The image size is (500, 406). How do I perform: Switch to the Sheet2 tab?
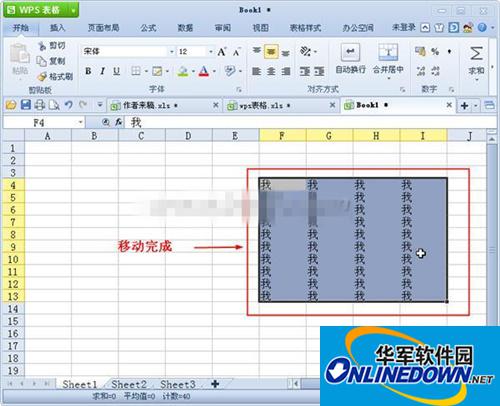(x=129, y=385)
